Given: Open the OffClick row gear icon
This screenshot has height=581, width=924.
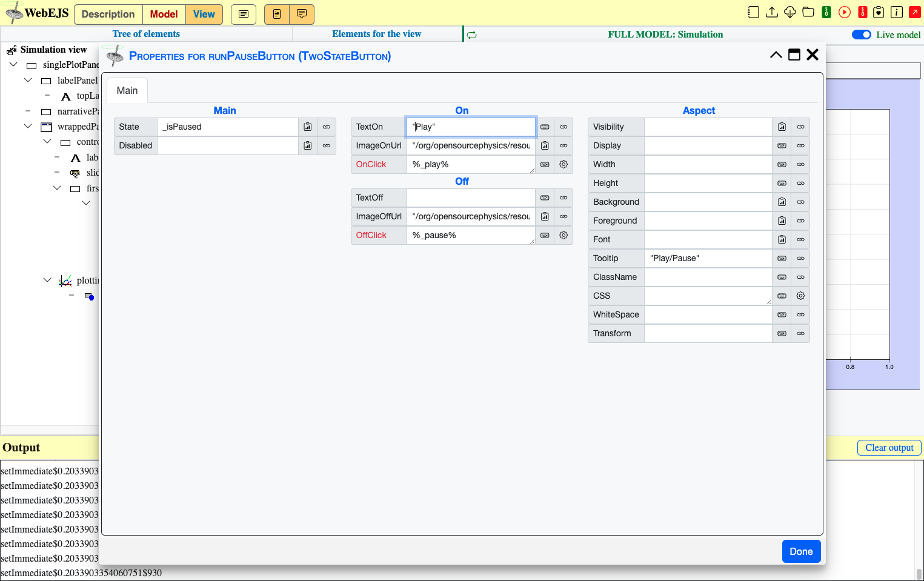Looking at the screenshot, I should tap(563, 235).
